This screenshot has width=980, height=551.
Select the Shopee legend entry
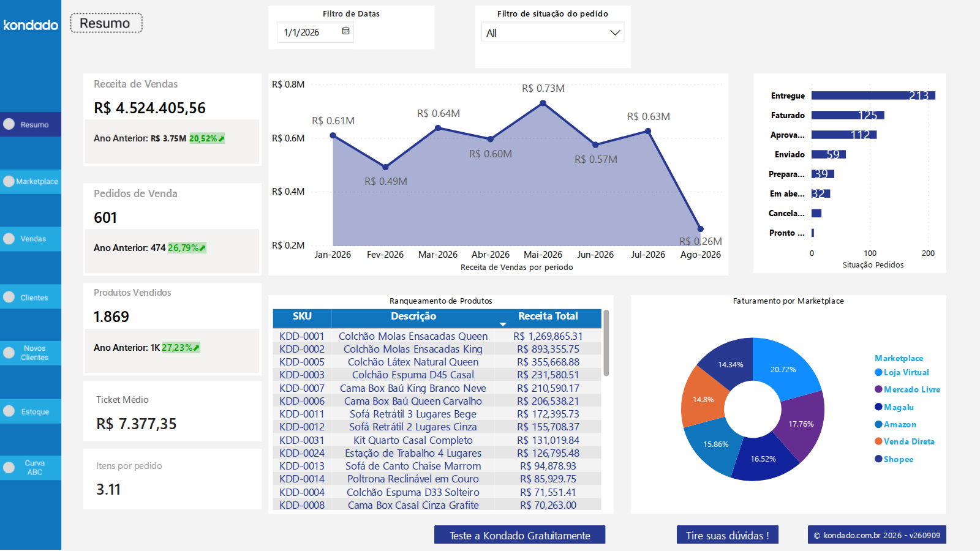click(894, 459)
